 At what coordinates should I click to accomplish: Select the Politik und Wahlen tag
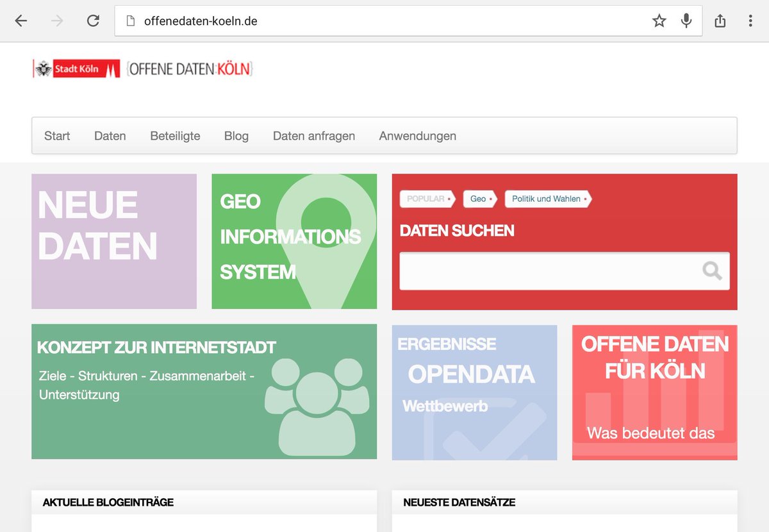tap(548, 199)
